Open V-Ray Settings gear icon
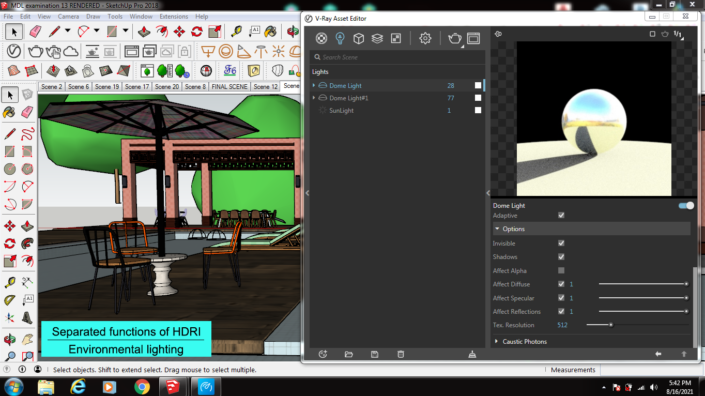The width and height of the screenshot is (705, 396). (425, 39)
